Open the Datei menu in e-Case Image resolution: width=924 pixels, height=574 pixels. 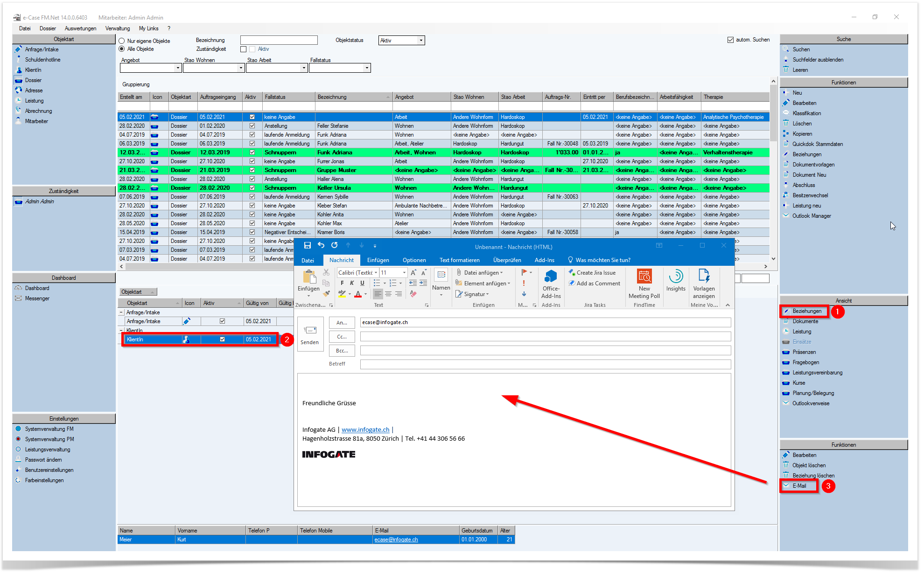pos(25,28)
